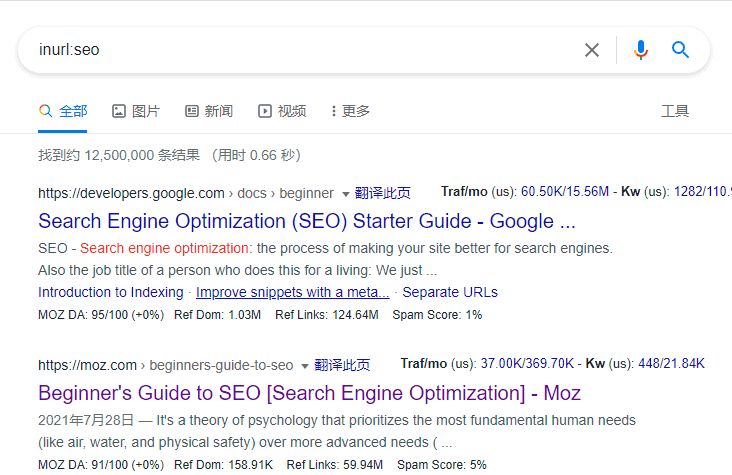Click 翻译此页 for the Google developers result
Image resolution: width=732 pixels, height=475 pixels.
(383, 193)
